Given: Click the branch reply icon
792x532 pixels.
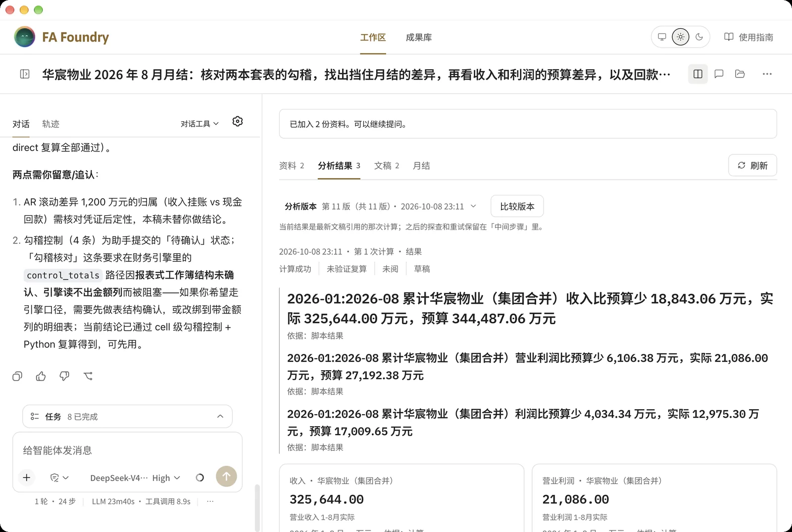Looking at the screenshot, I should pyautogui.click(x=88, y=377).
